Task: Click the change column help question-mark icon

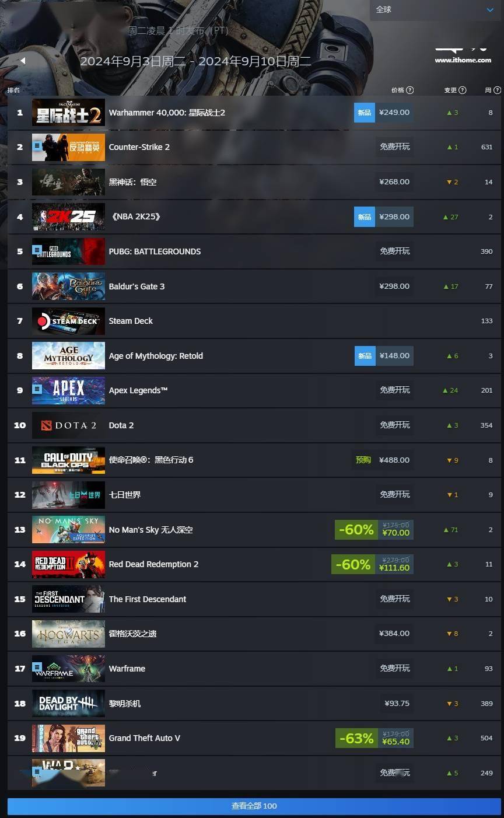Action: (463, 90)
